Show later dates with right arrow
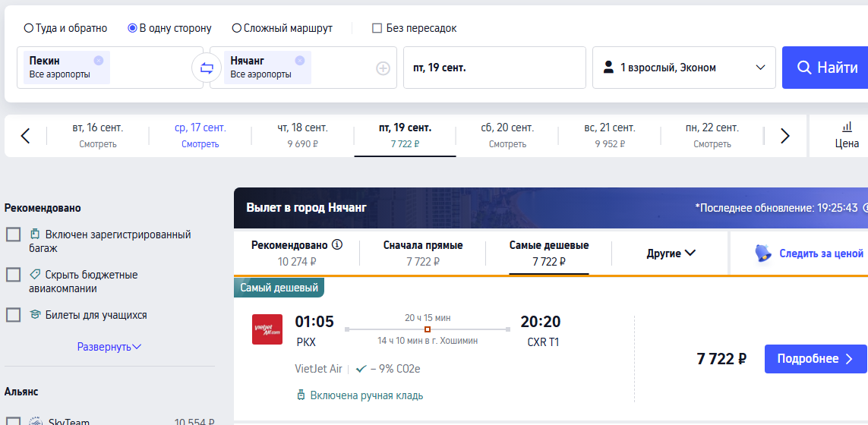The width and height of the screenshot is (868, 425). (x=784, y=136)
